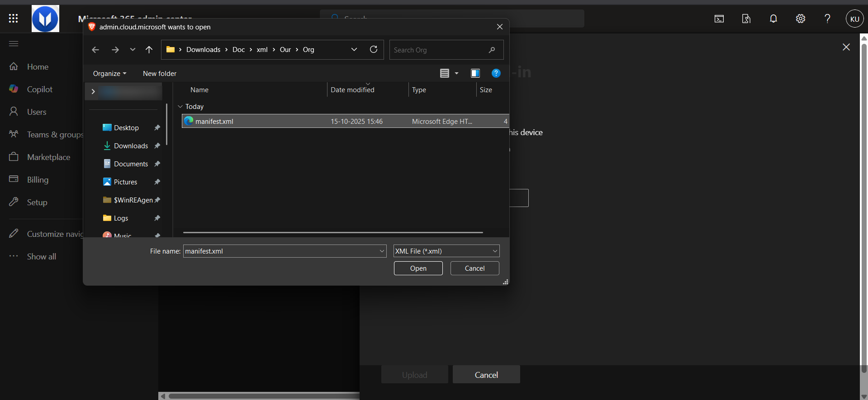Screen dimensions: 868x400
Task: Open the app launcher waffle icon
Action: click(x=14, y=18)
